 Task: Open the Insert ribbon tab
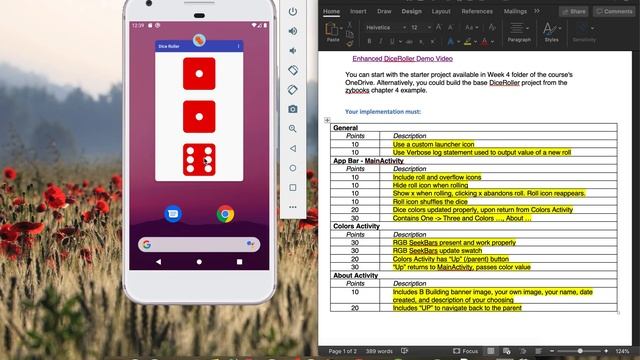(x=358, y=11)
